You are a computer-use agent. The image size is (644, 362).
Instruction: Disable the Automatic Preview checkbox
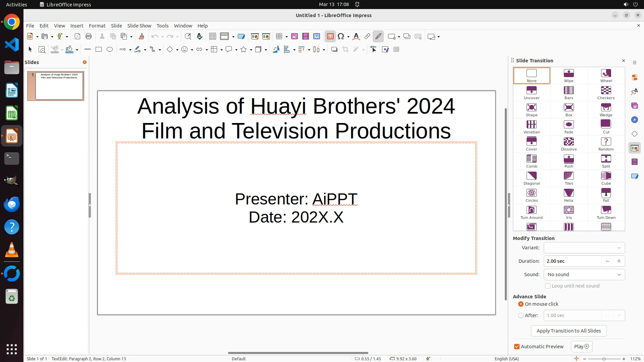coord(517,347)
